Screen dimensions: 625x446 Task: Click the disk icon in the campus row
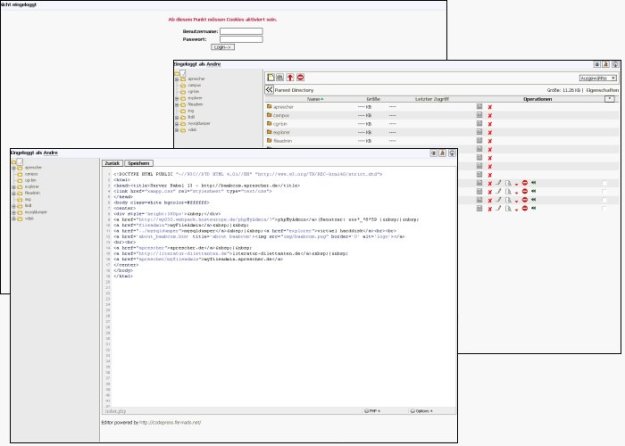(x=480, y=115)
